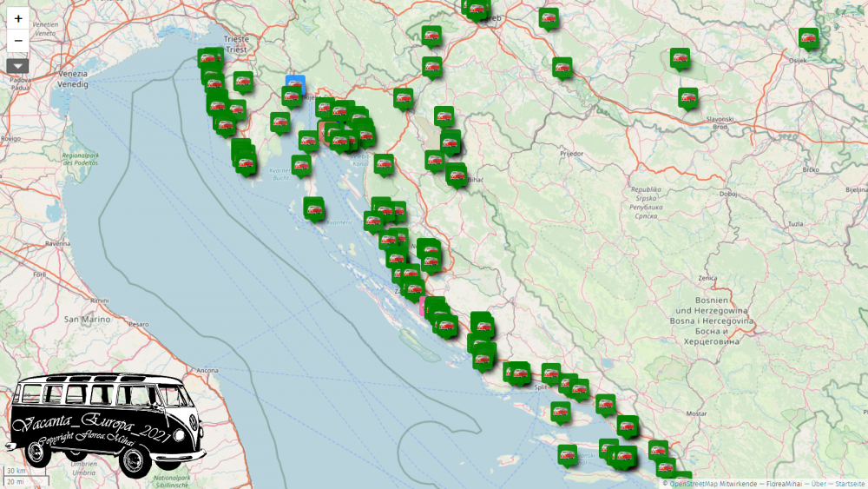This screenshot has width=868, height=489.
Task: Select inland Istria camper marker south of Trieste
Action: [x=243, y=83]
